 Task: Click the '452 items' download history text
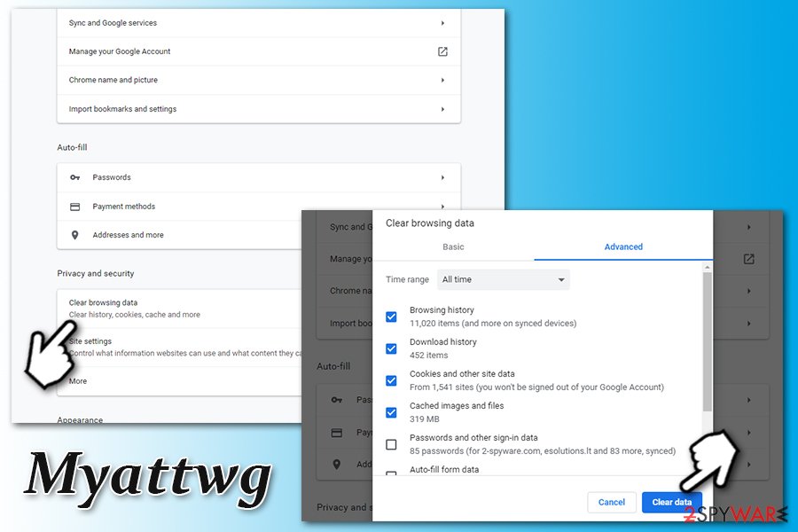click(x=429, y=356)
